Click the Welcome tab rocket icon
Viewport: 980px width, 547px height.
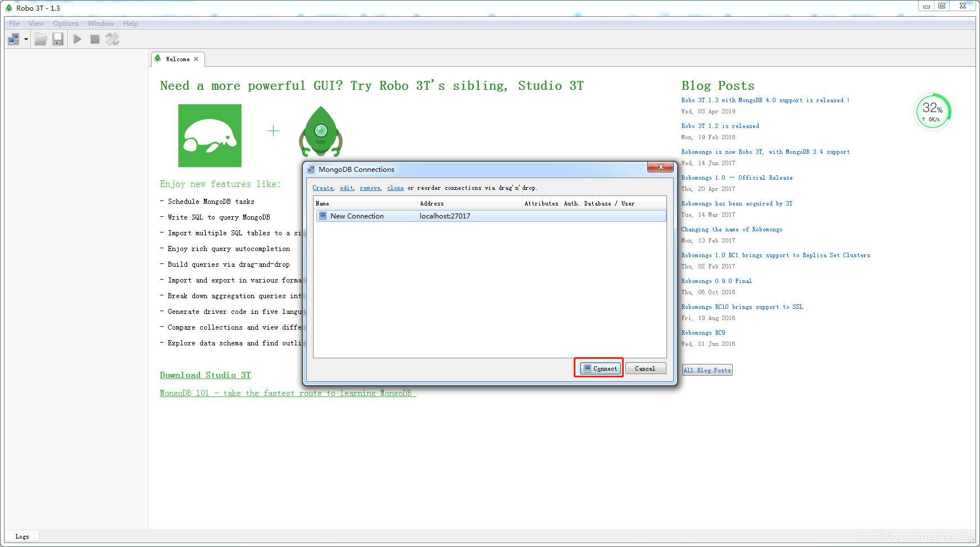[158, 58]
